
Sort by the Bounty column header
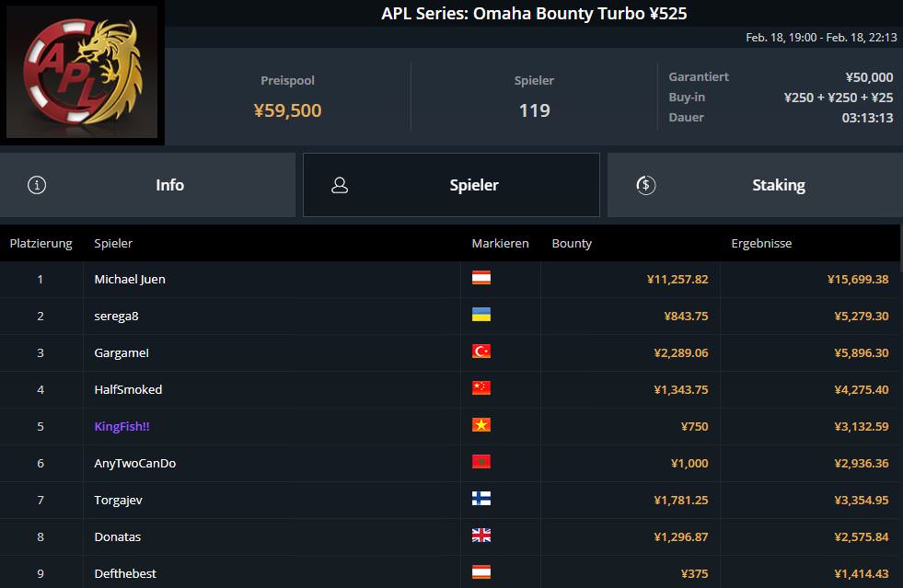click(x=572, y=244)
